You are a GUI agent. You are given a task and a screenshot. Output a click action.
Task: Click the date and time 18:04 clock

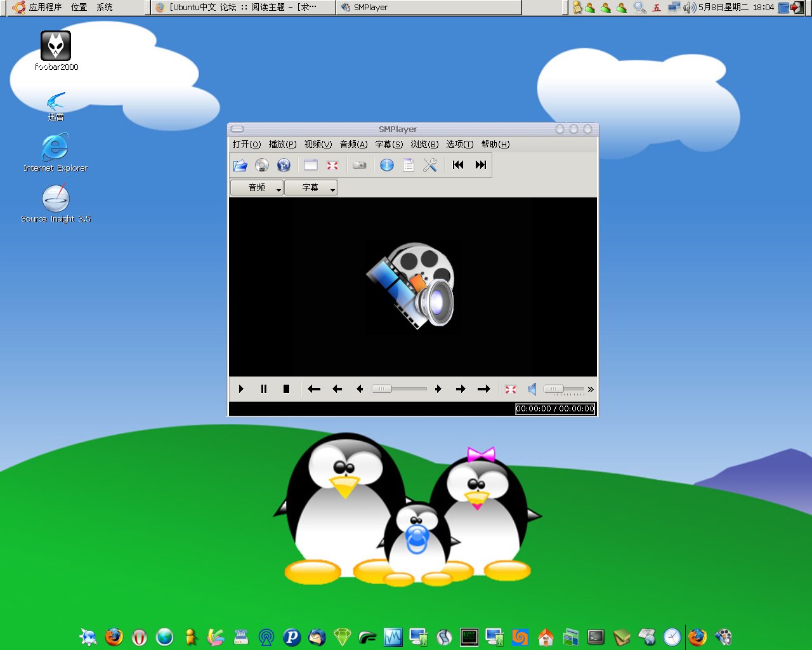click(737, 8)
